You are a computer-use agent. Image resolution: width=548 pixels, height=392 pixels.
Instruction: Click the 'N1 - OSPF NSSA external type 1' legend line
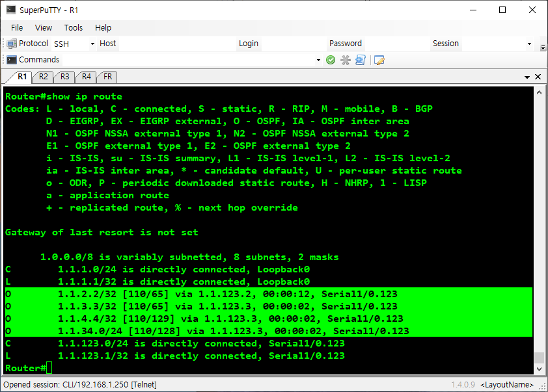(x=228, y=133)
